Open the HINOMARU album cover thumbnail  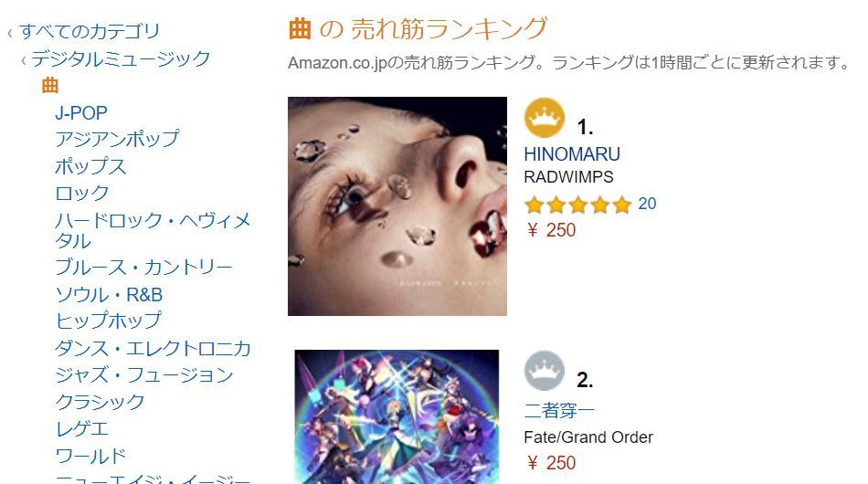[x=397, y=206]
